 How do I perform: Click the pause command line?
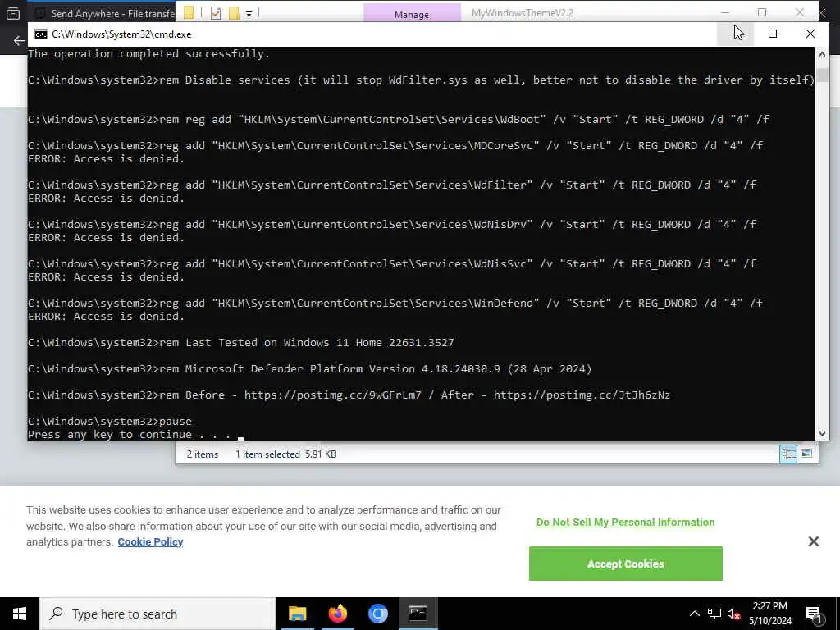[110, 421]
